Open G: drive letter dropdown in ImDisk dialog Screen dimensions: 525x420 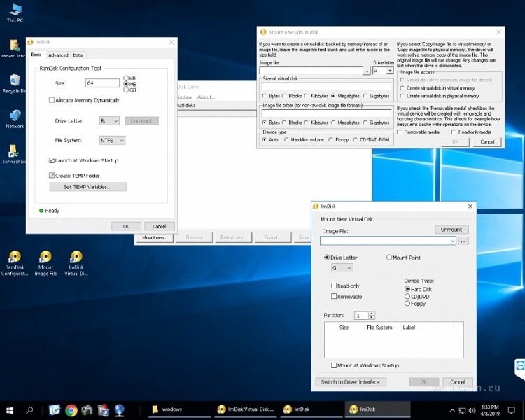click(x=342, y=268)
